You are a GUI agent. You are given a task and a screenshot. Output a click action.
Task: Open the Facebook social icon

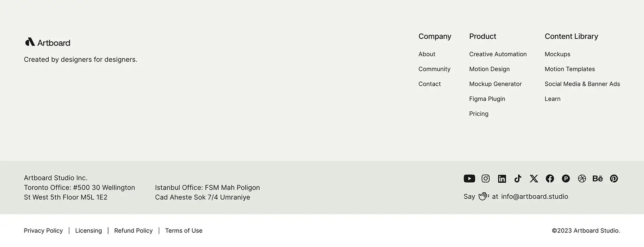(x=550, y=178)
